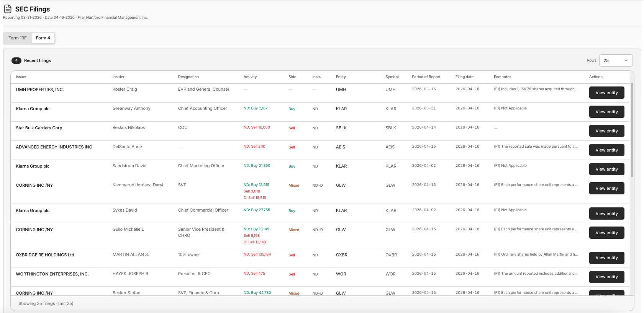Open the Rows count dropdown
The height and width of the screenshot is (313, 644).
pyautogui.click(x=616, y=60)
